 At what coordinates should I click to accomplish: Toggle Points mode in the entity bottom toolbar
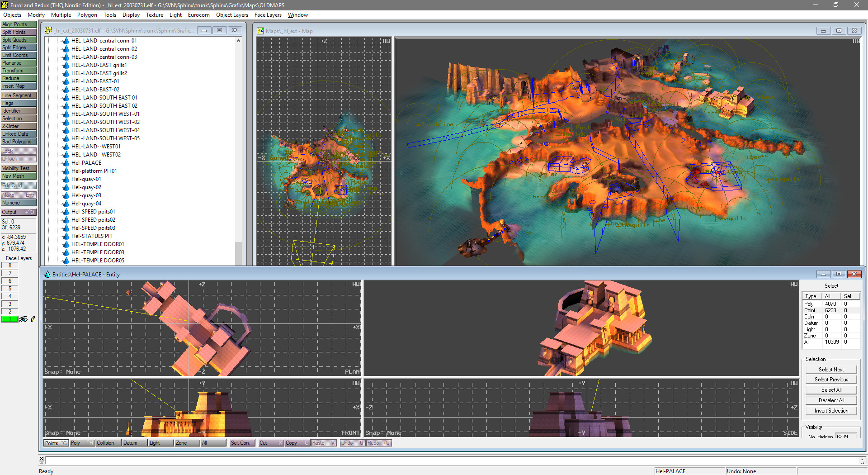coord(55,443)
